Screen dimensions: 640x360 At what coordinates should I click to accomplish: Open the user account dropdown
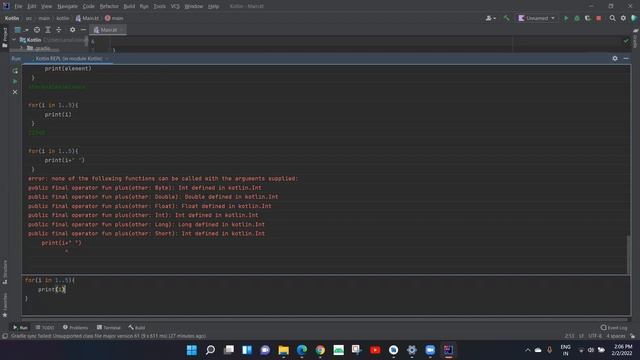point(491,18)
